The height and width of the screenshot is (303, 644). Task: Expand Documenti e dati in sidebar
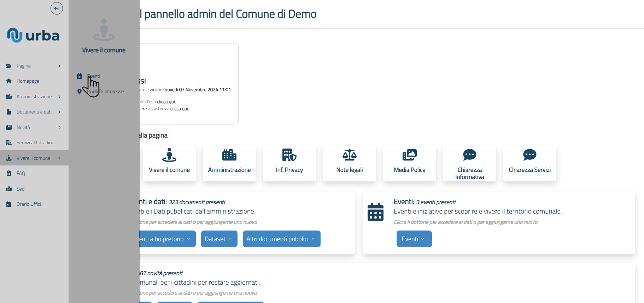coord(59,112)
